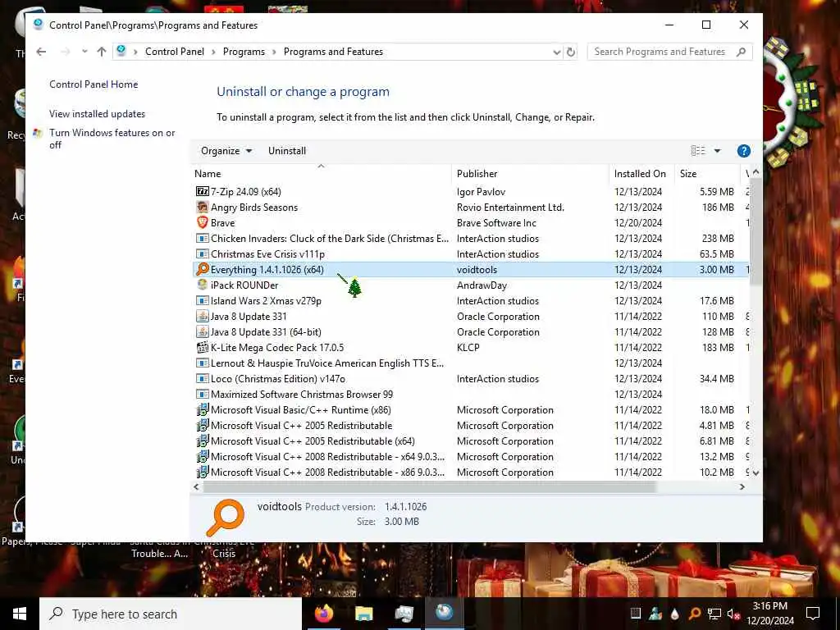This screenshot has height=630, width=840.
Task: Click the Loco (Christmas Edition) icon
Action: click(202, 378)
